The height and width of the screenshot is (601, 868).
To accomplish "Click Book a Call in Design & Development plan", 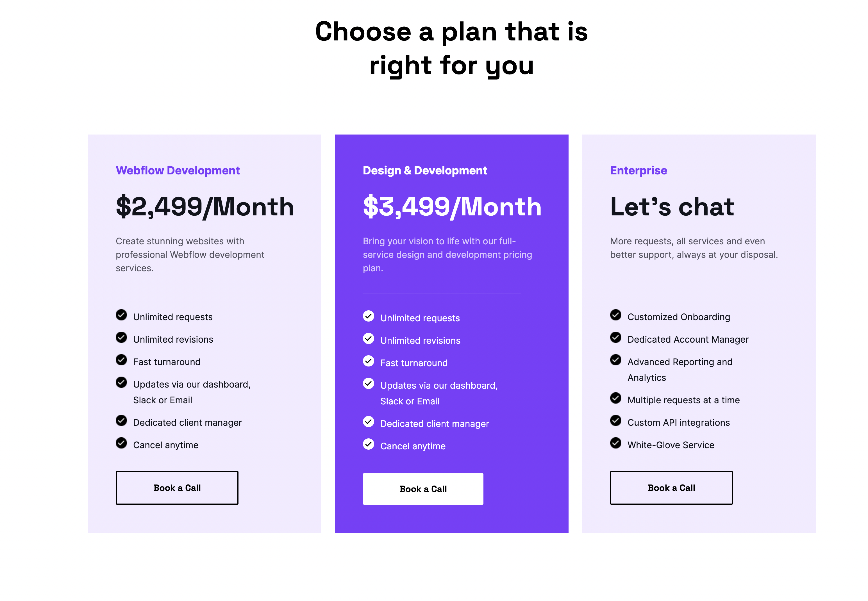I will [x=423, y=489].
